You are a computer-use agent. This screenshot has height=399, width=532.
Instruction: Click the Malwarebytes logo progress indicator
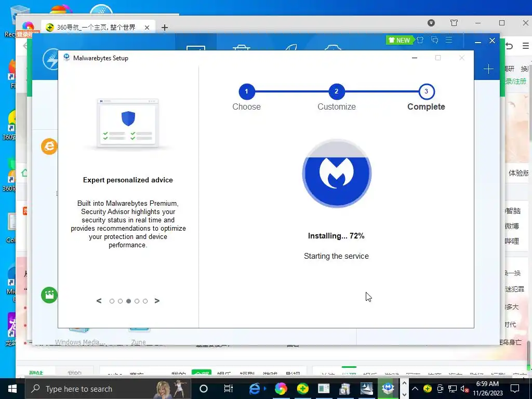point(337,173)
